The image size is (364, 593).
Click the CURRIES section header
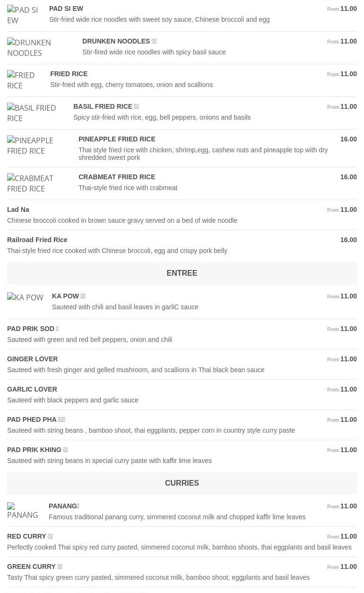click(x=182, y=483)
